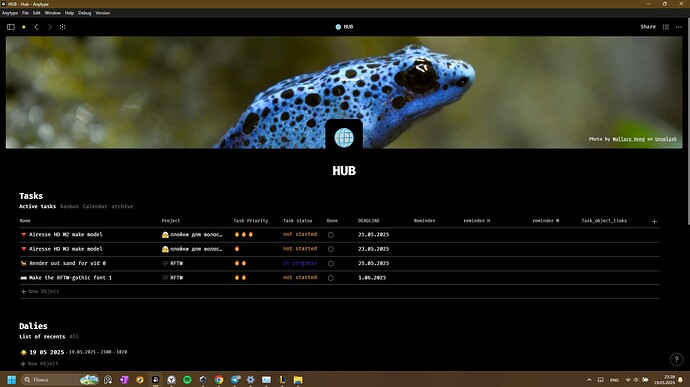Sort by the DEADLINE column header

pos(369,221)
